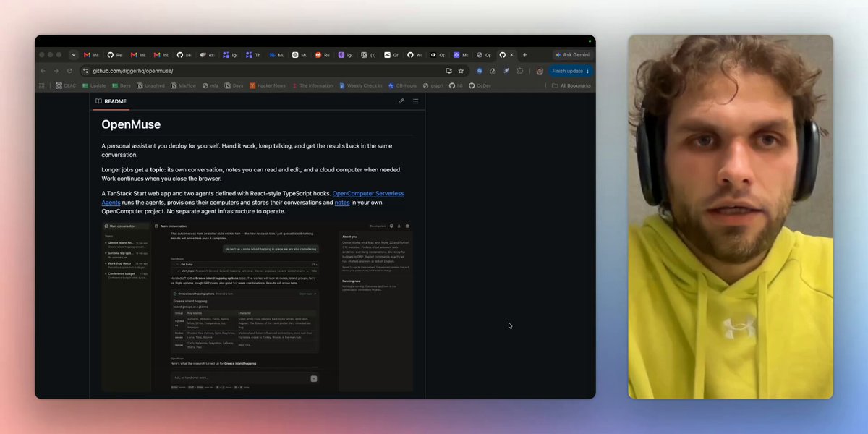Open the Extensions puzzle icon
Viewport: 868px width, 434px height.
coord(519,71)
